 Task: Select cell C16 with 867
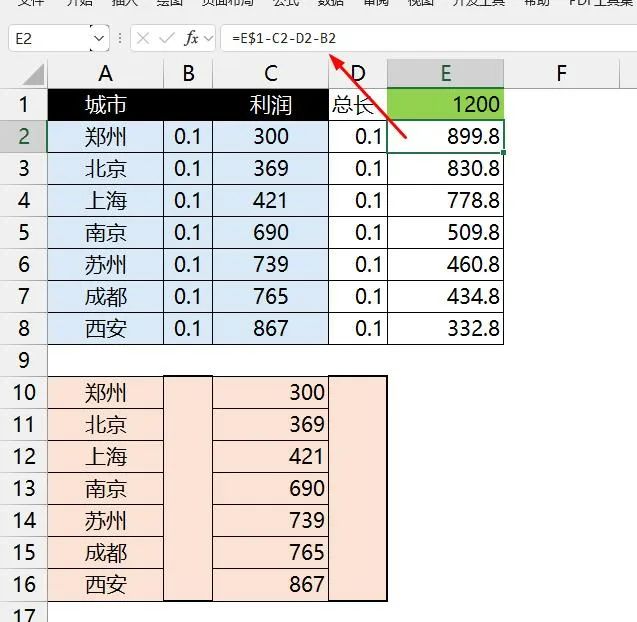coord(271,585)
